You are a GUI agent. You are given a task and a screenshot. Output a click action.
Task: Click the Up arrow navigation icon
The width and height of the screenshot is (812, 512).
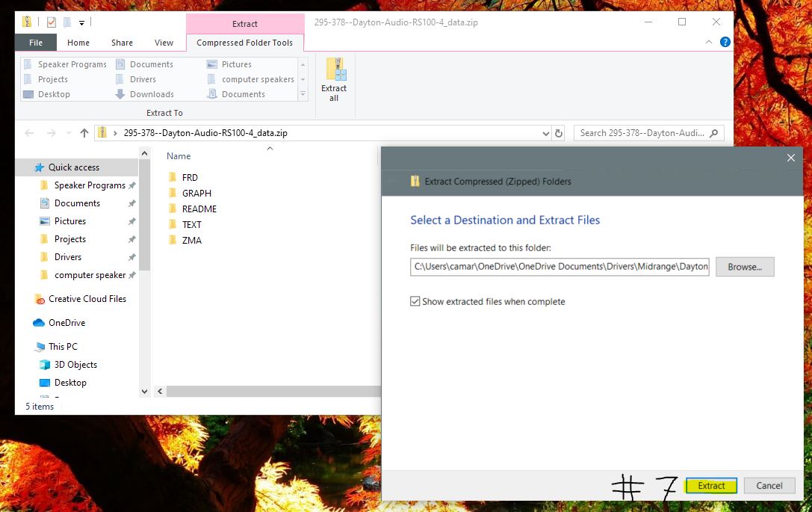tap(84, 133)
